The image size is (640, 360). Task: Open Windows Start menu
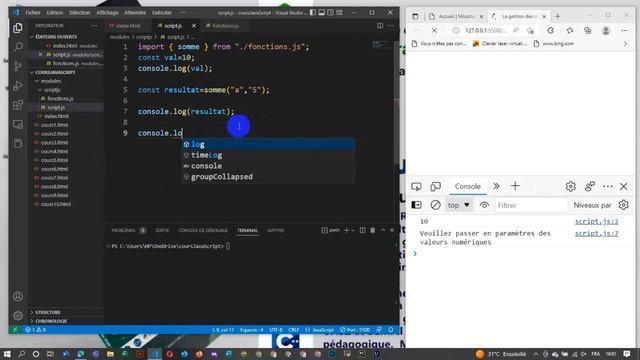tap(7, 354)
